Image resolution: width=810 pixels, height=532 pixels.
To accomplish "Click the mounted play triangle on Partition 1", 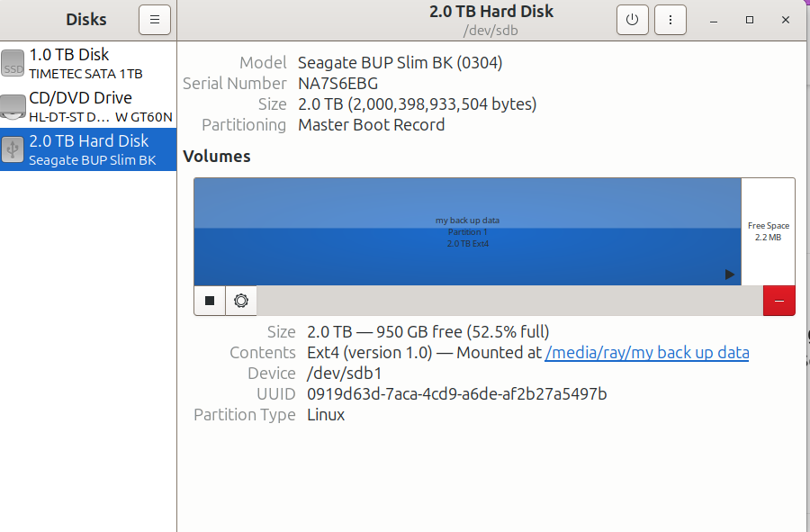I will coord(729,275).
